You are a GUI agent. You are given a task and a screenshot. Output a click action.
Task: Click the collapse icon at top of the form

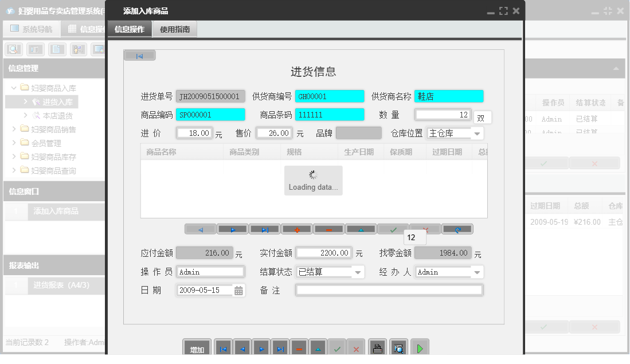(139, 55)
